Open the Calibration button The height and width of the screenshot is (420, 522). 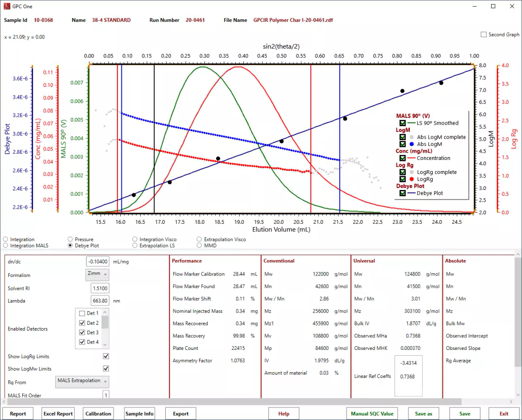(98, 414)
